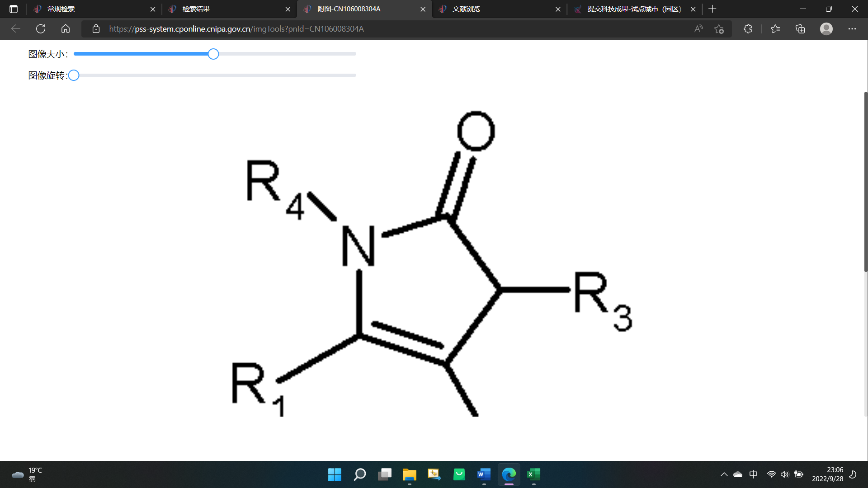Go to browser home page
868x488 pixels.
(66, 29)
